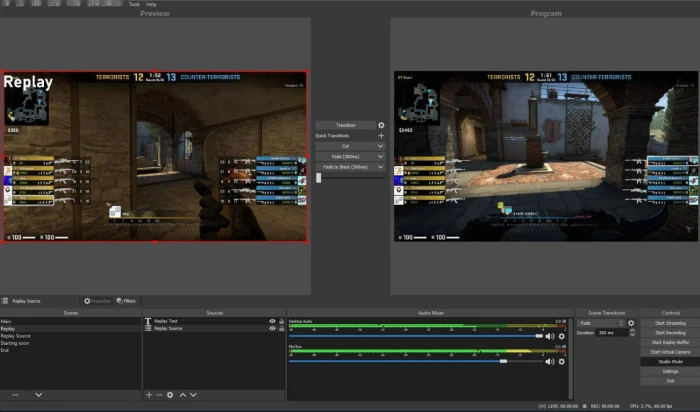700x412 pixels.
Task: Select the Replay scene in Scenes list
Action: [71, 329]
